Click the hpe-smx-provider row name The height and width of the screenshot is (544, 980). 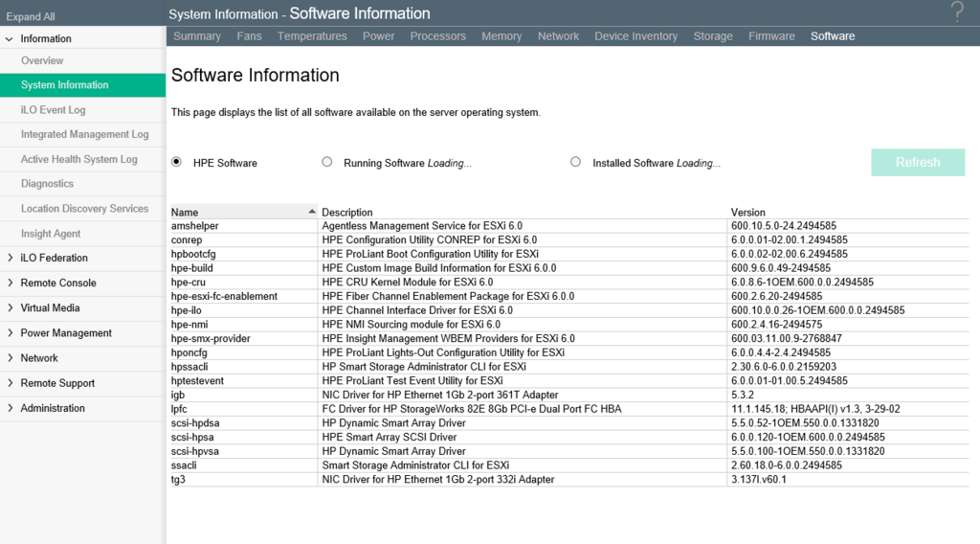[211, 338]
